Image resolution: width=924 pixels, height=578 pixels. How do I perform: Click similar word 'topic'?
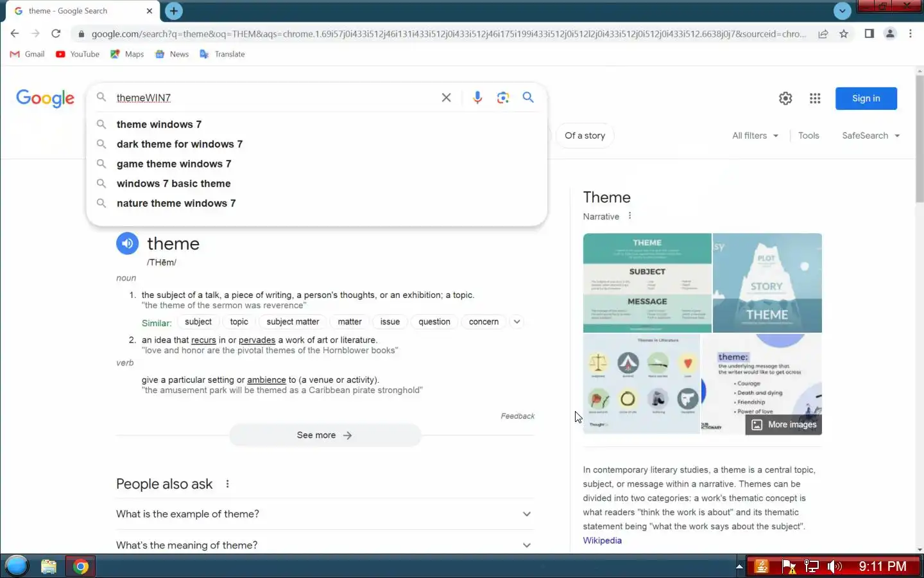[239, 322]
